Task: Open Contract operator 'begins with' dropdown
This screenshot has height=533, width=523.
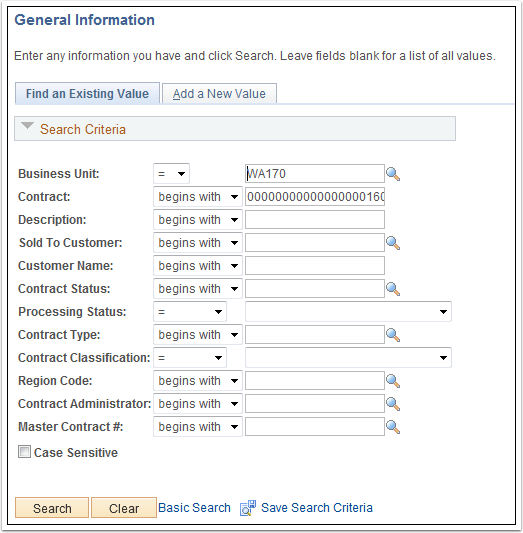Action: point(198,197)
